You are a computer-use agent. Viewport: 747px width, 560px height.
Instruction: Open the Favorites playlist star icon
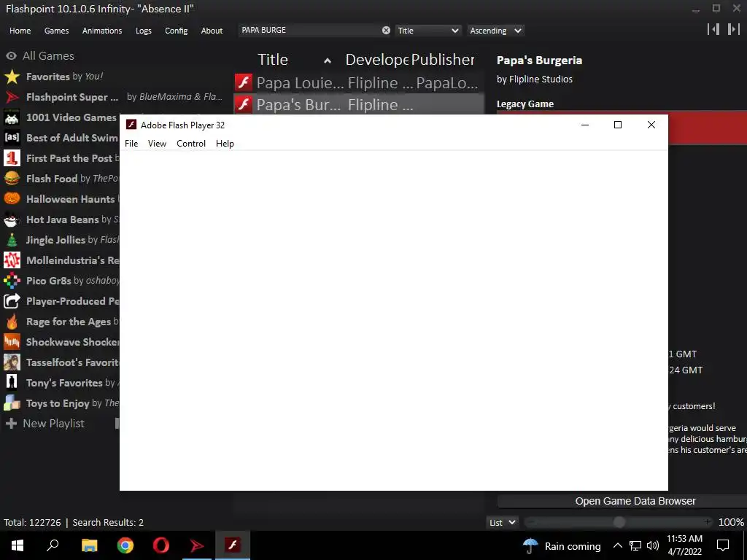[x=12, y=77]
